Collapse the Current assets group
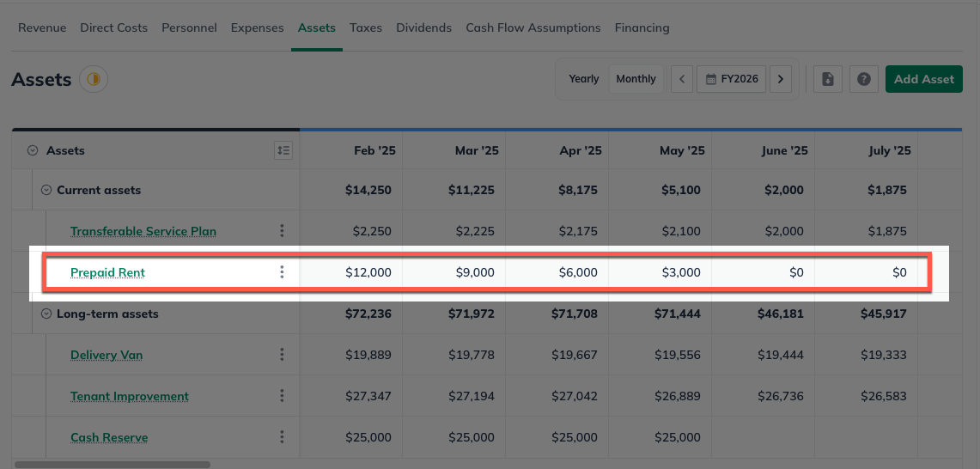This screenshot has width=980, height=469. (46, 190)
